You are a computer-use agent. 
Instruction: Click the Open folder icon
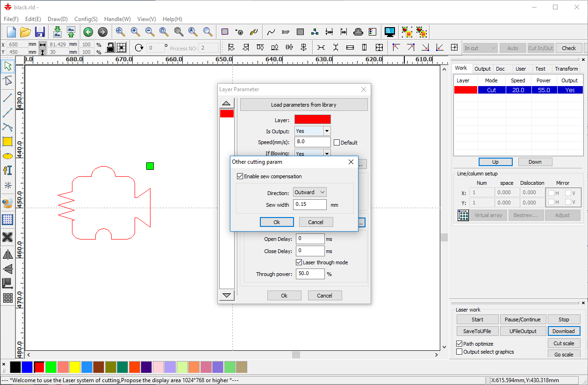25,32
